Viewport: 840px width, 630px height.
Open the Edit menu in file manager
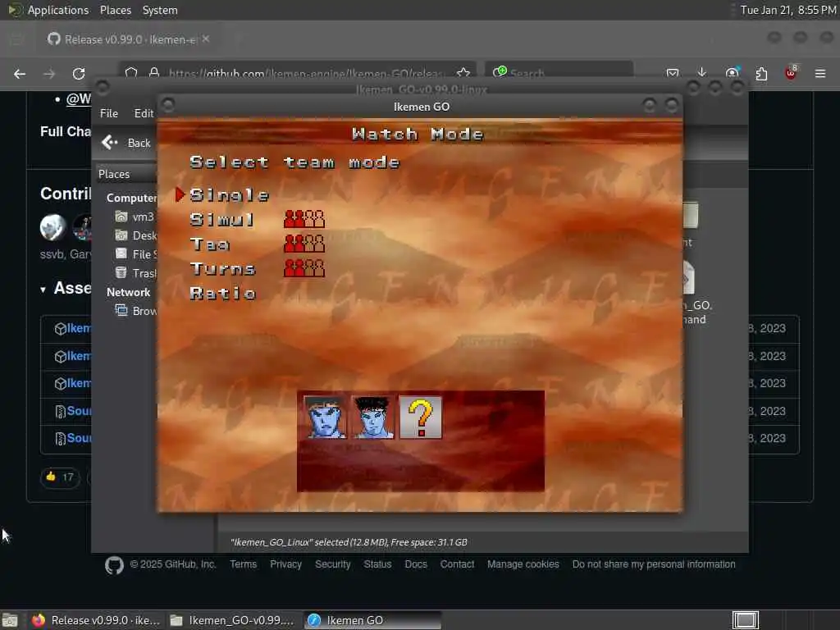(144, 113)
